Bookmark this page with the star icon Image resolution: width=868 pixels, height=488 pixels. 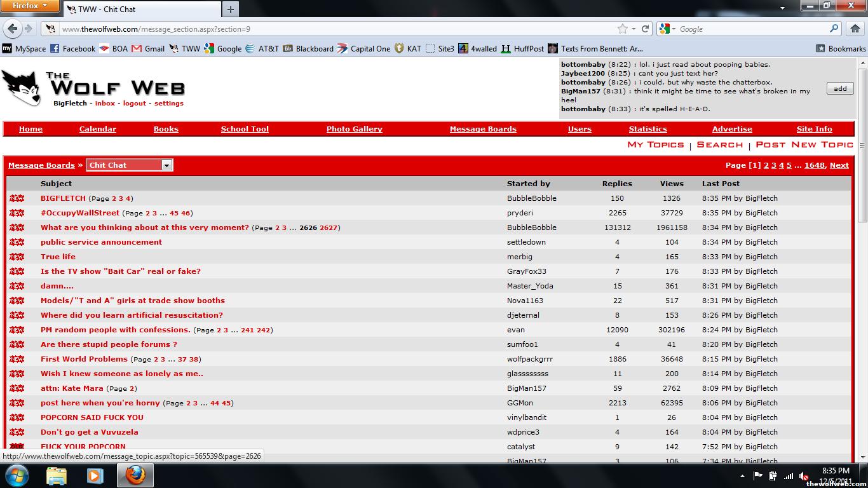(x=622, y=29)
